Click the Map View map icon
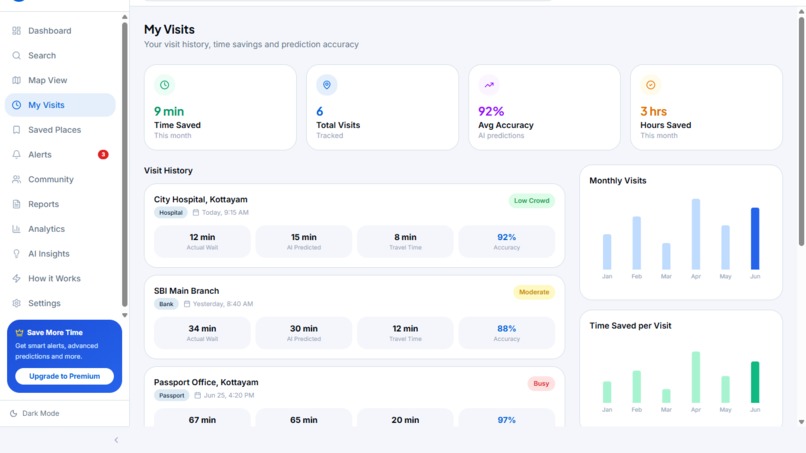This screenshot has width=806, height=453. (x=16, y=80)
